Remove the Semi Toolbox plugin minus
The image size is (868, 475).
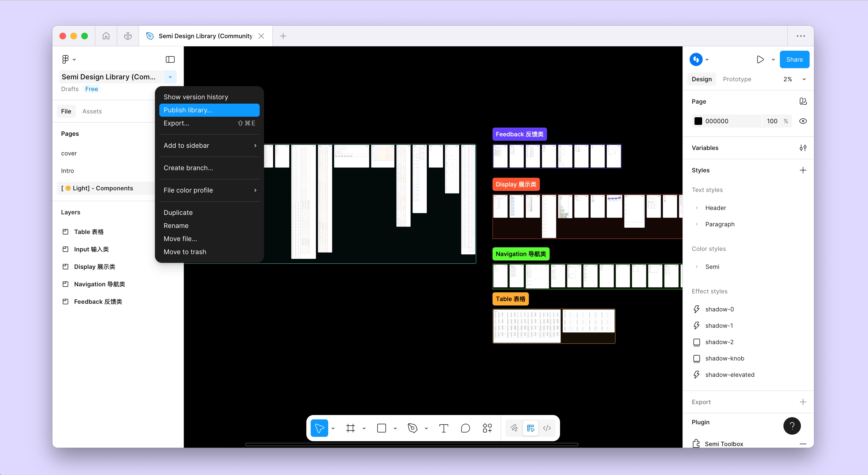coord(803,444)
